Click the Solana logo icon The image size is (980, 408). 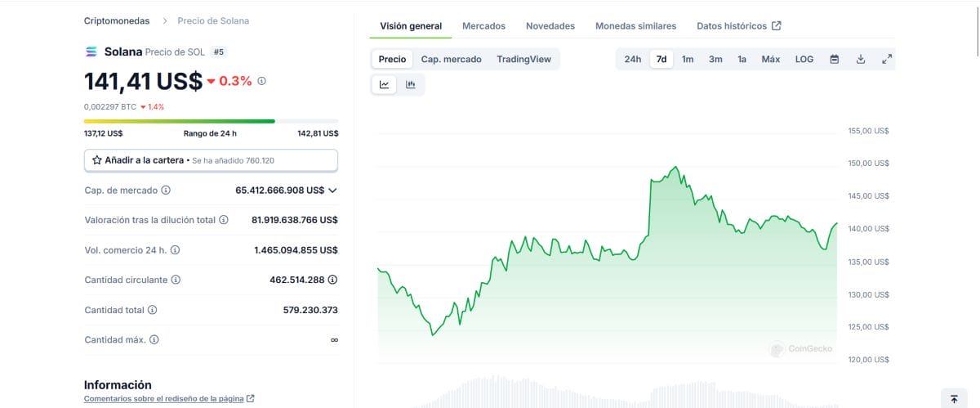91,52
